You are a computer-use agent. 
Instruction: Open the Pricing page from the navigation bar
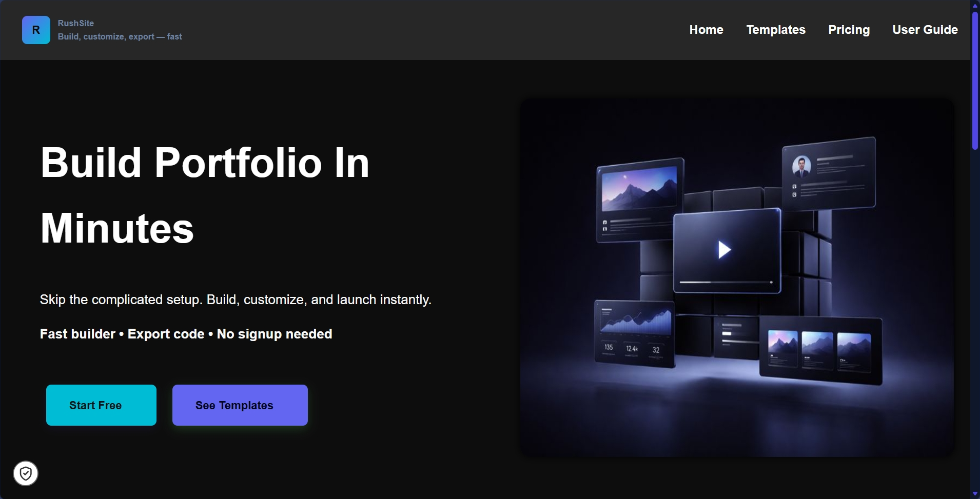point(848,30)
